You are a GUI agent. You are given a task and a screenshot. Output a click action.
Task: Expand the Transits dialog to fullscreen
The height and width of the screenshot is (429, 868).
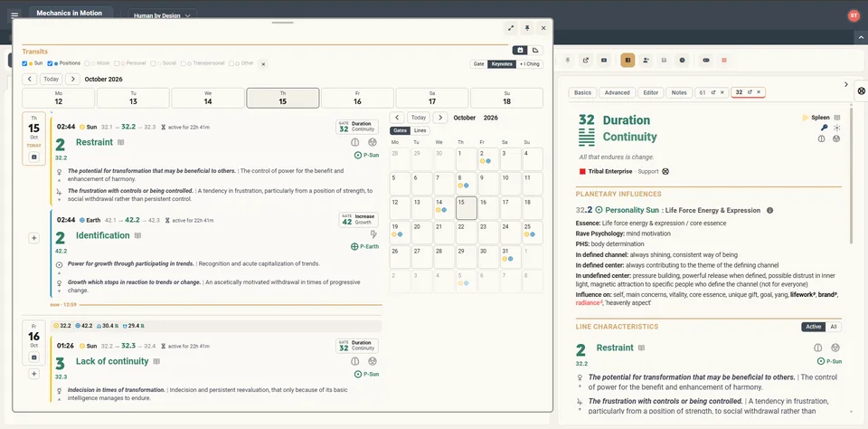[x=510, y=28]
